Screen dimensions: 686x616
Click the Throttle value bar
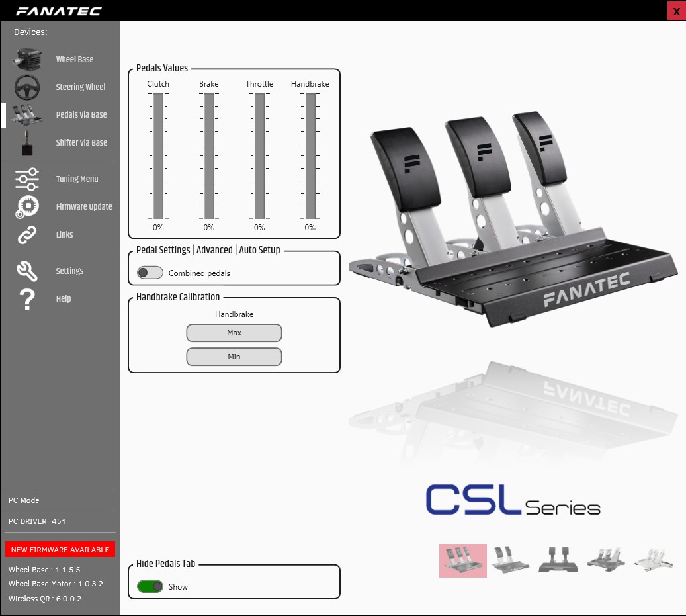coord(259,155)
